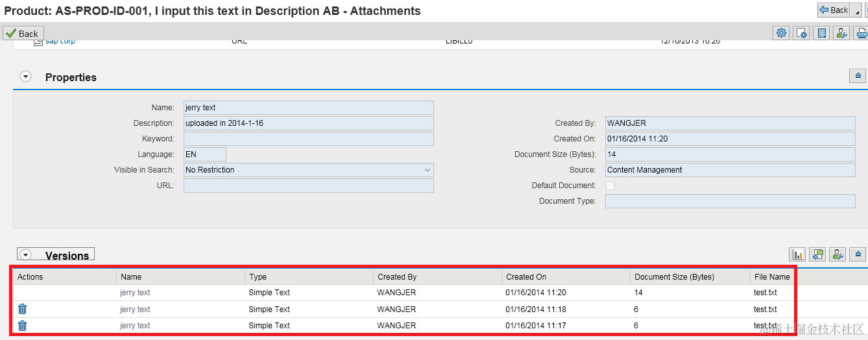Click 'Simple Text' in the 11:20 row
This screenshot has width=868, height=340.
point(269,293)
